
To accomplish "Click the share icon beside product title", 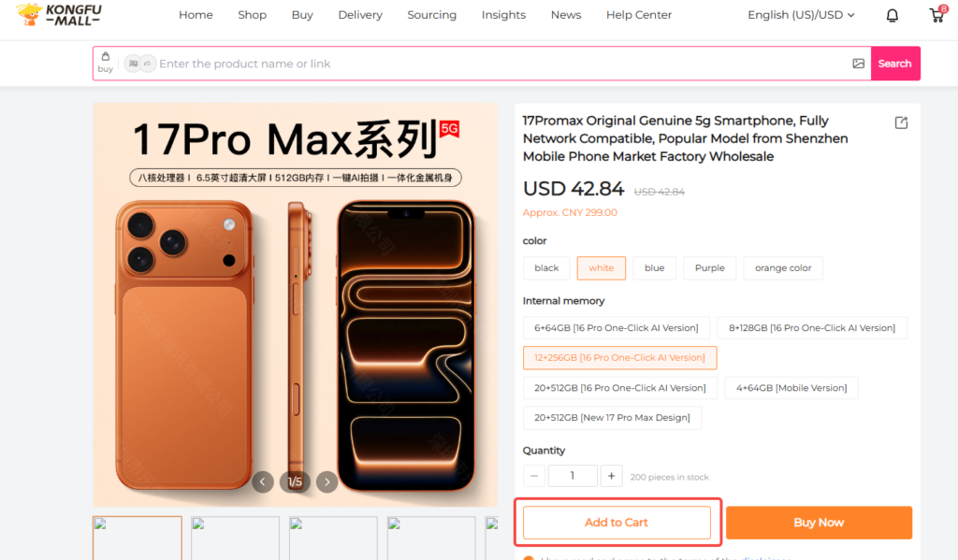I will pos(901,122).
